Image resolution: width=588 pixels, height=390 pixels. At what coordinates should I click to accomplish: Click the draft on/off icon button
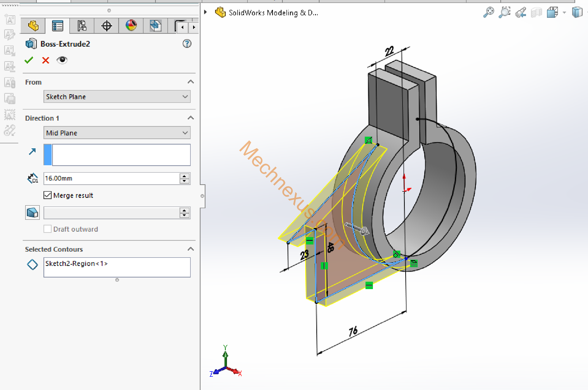(x=32, y=213)
